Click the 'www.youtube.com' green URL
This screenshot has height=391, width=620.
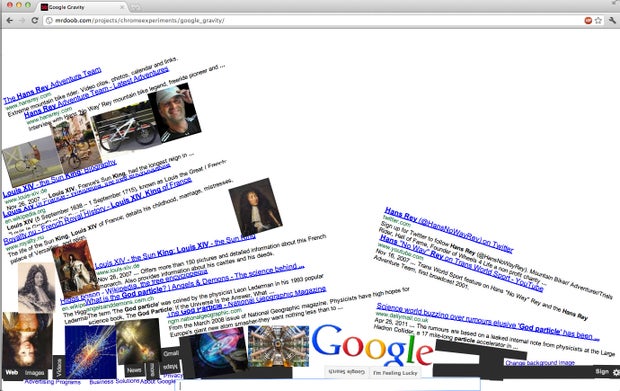click(x=401, y=251)
